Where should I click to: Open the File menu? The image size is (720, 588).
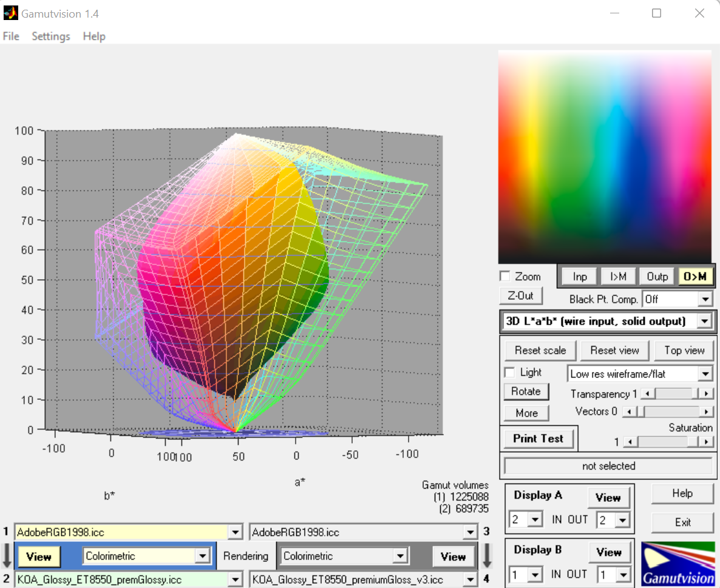click(x=11, y=36)
